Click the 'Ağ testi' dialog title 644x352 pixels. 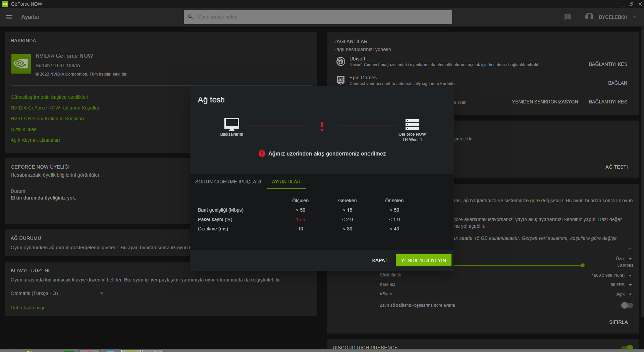tap(211, 100)
